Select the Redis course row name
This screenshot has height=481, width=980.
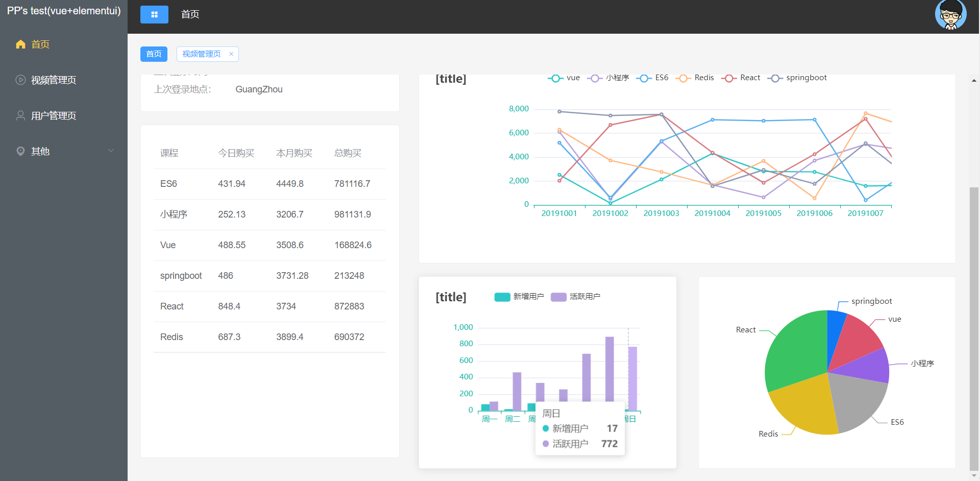(x=171, y=337)
